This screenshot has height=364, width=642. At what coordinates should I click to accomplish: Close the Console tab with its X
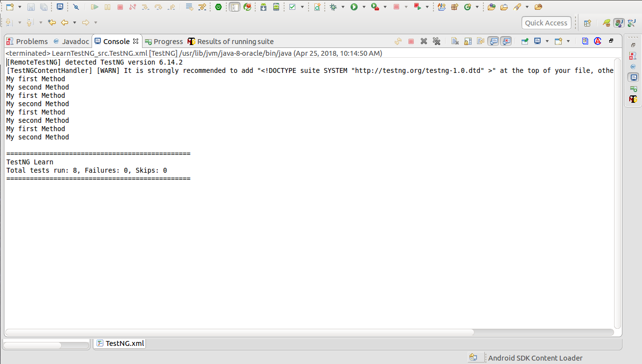tap(136, 41)
